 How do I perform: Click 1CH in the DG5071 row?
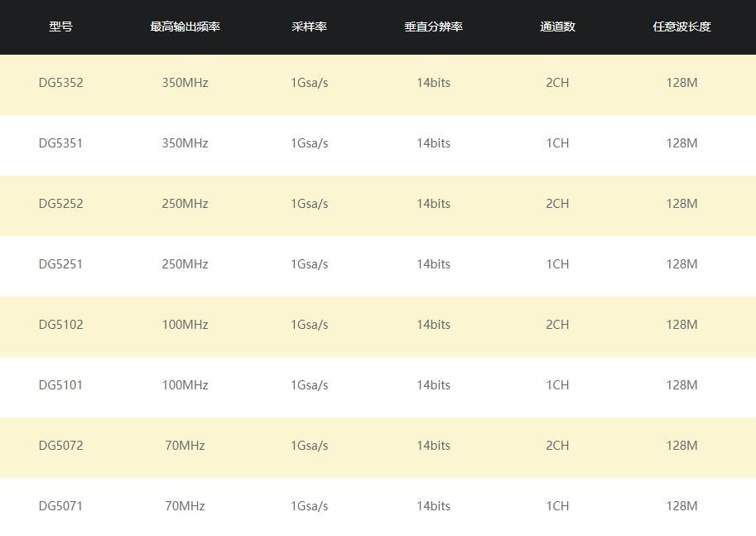pos(557,505)
